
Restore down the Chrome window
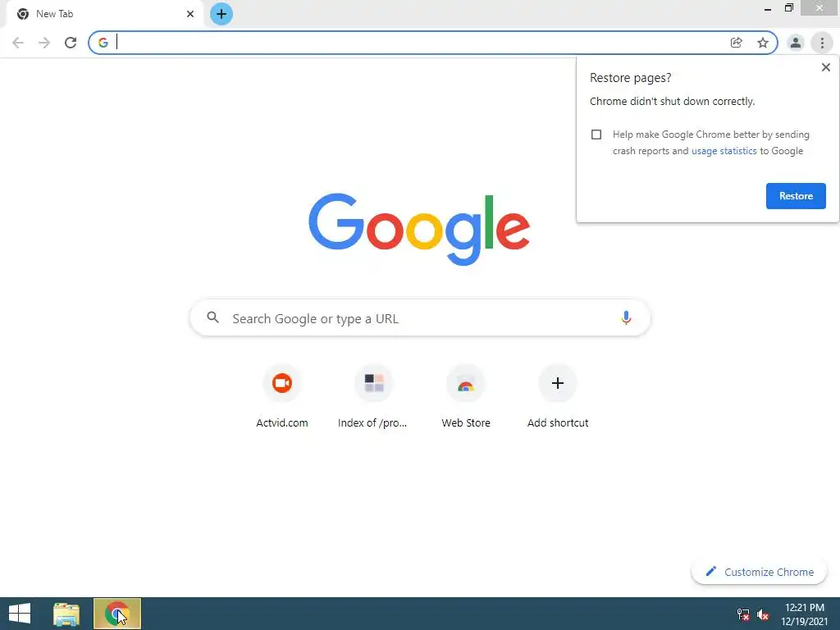point(788,8)
